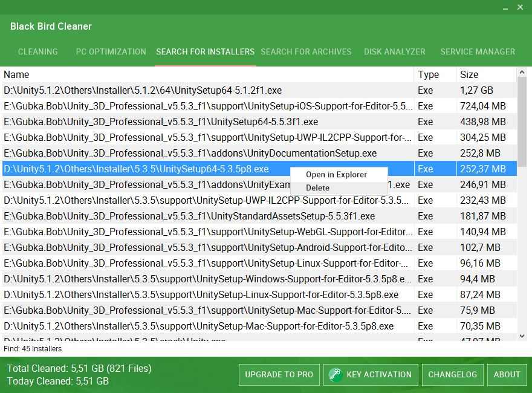
Task: Switch to Service Manager tab
Action: (x=478, y=52)
